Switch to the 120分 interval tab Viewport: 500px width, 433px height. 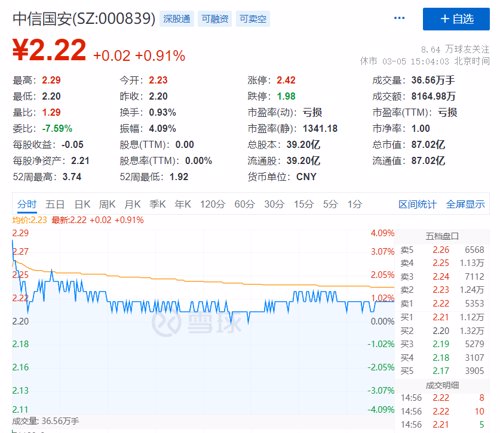[213, 204]
